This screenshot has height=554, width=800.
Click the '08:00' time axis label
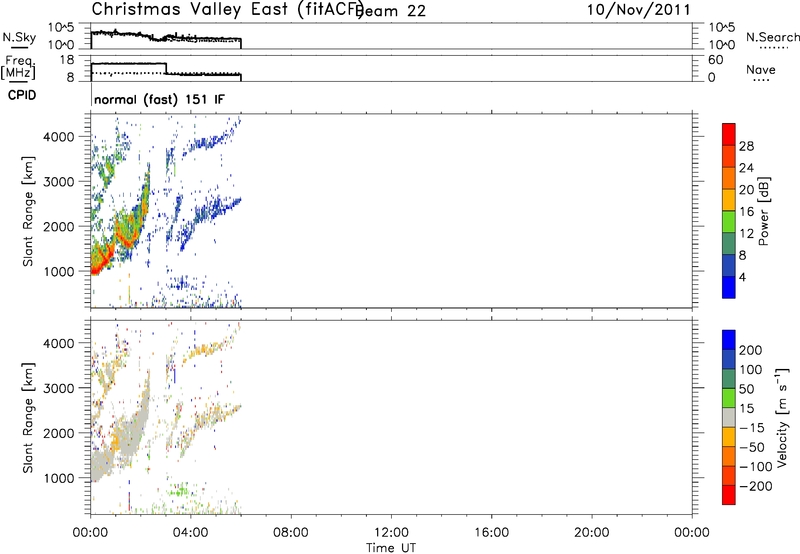tap(291, 533)
